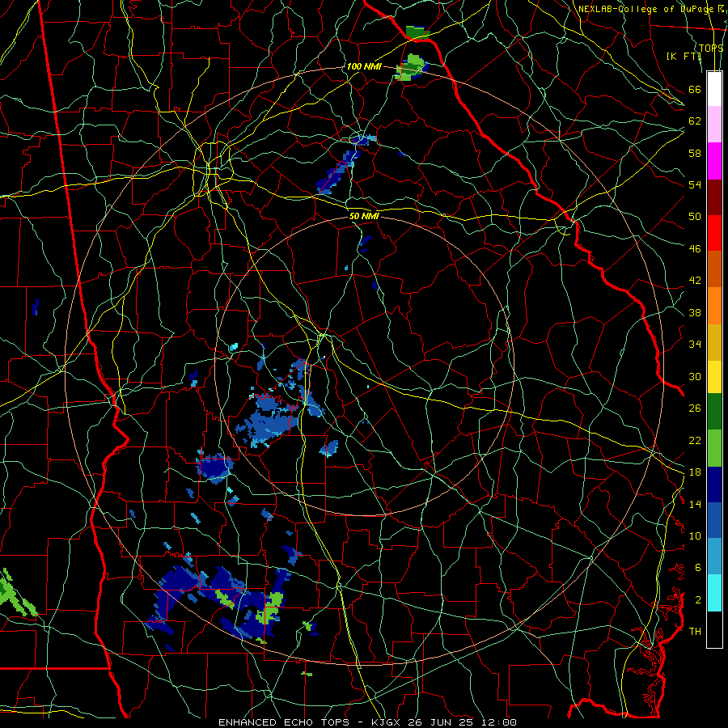Click the legend value 42

click(x=695, y=281)
